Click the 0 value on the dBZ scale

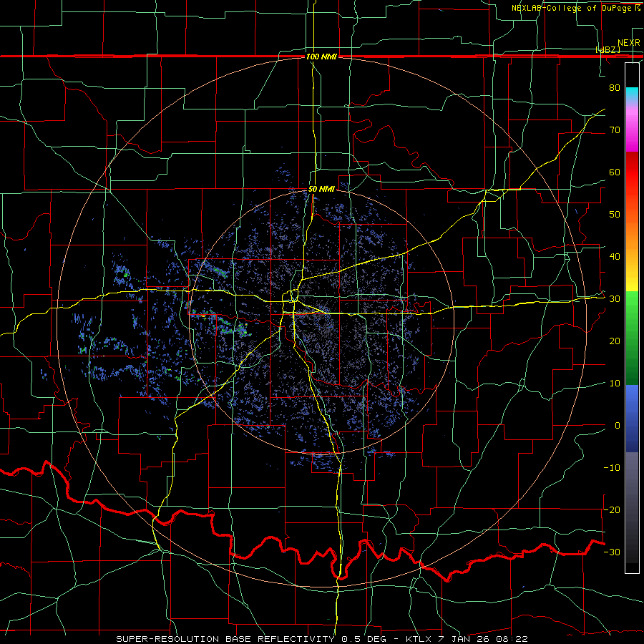pyautogui.click(x=618, y=426)
